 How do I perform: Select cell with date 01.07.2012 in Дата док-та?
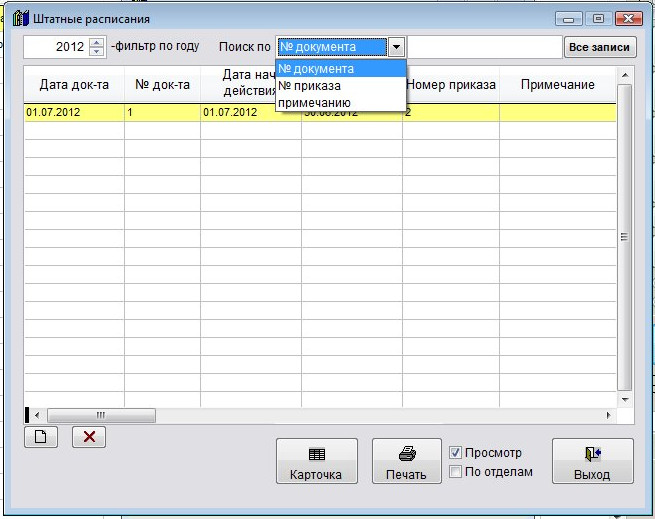(x=74, y=112)
